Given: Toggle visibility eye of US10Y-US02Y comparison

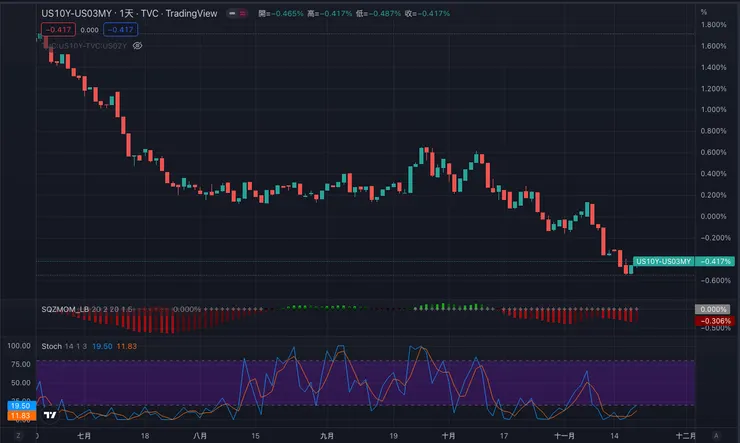Looking at the screenshot, I should 137,46.
